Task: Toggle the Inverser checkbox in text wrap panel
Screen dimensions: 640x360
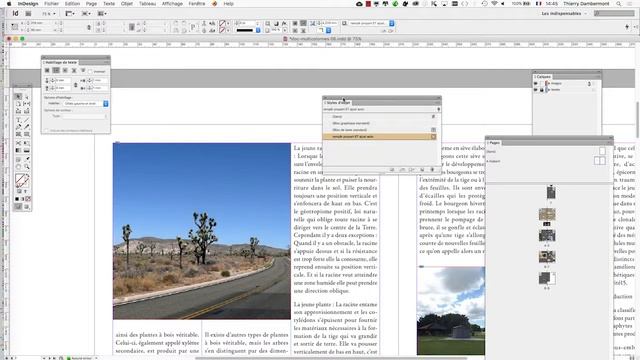Action: point(91,71)
